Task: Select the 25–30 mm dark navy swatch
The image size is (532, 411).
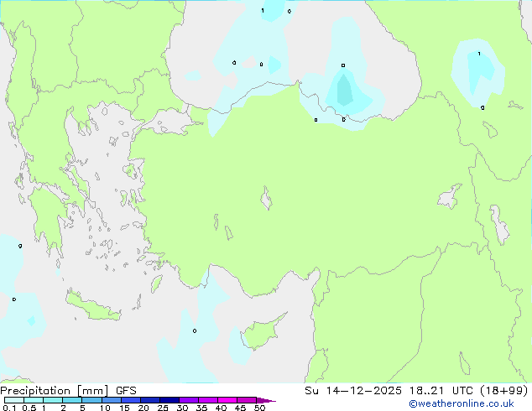Action: click(x=170, y=400)
